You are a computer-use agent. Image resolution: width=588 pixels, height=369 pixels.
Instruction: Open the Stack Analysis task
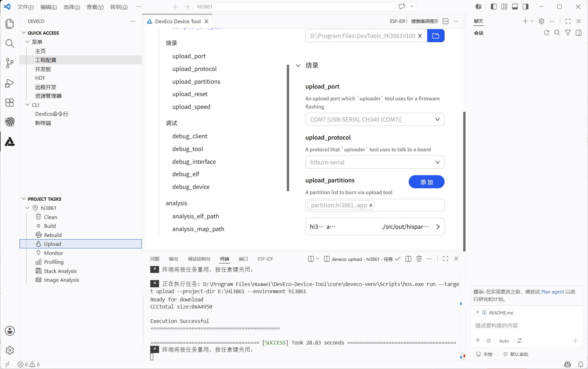pos(81,271)
